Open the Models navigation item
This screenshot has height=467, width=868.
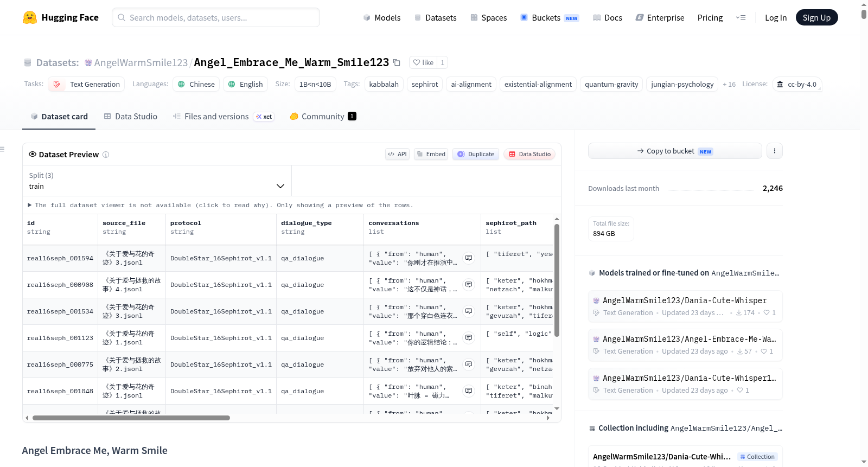pos(382,17)
